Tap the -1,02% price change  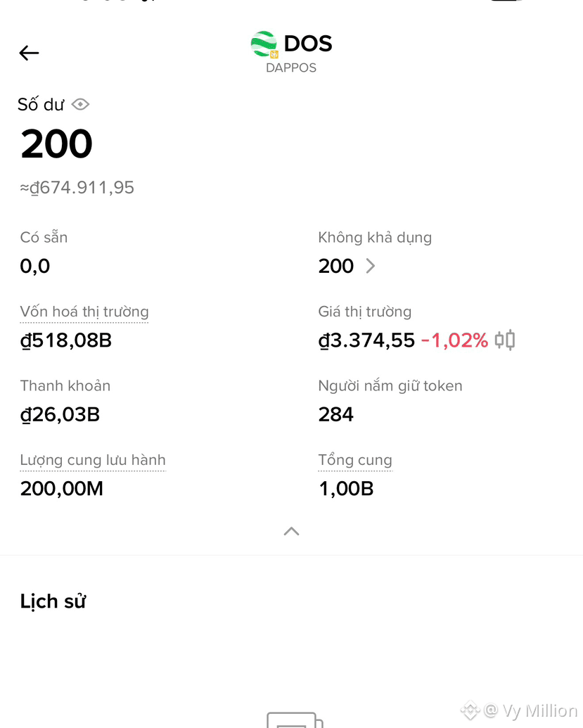pyautogui.click(x=454, y=340)
